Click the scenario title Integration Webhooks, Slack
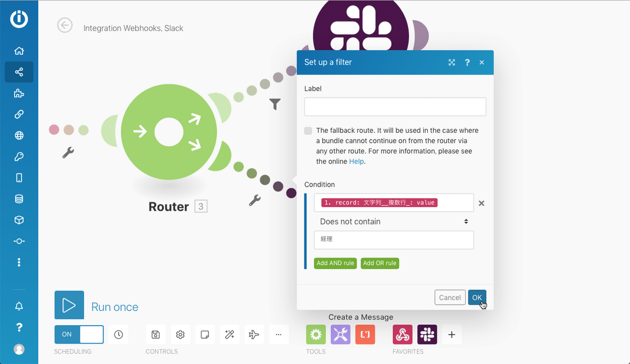Image resolution: width=630 pixels, height=364 pixels. click(x=133, y=28)
